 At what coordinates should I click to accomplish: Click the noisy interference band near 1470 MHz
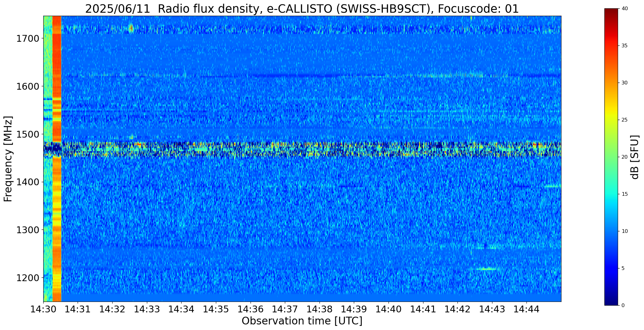[302, 150]
